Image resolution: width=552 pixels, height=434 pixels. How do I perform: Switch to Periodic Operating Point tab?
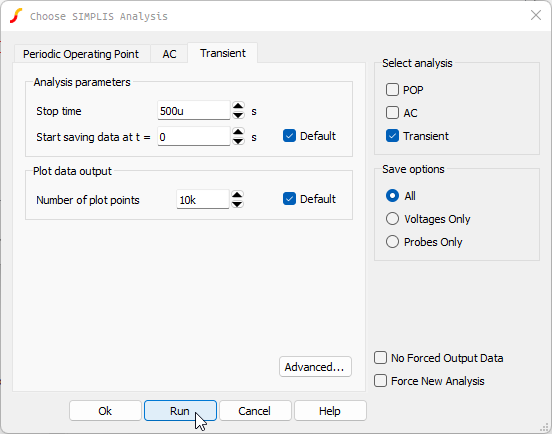(x=81, y=54)
